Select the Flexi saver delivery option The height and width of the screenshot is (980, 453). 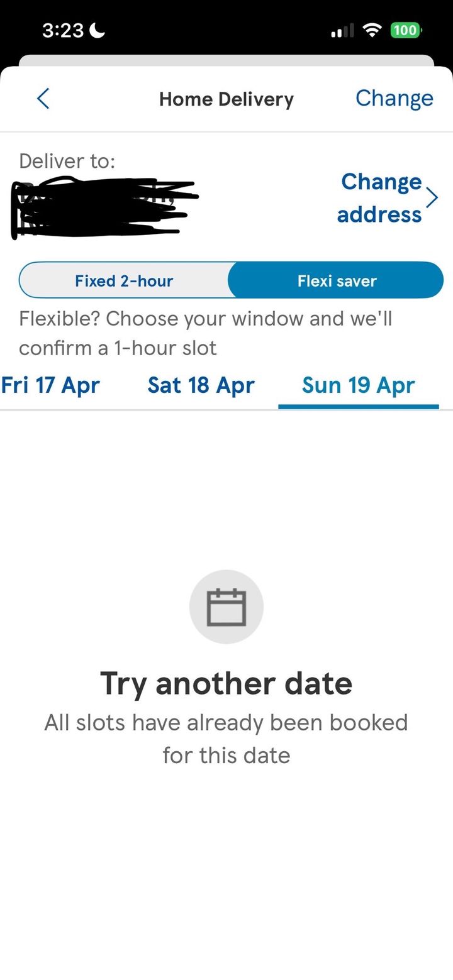(337, 280)
